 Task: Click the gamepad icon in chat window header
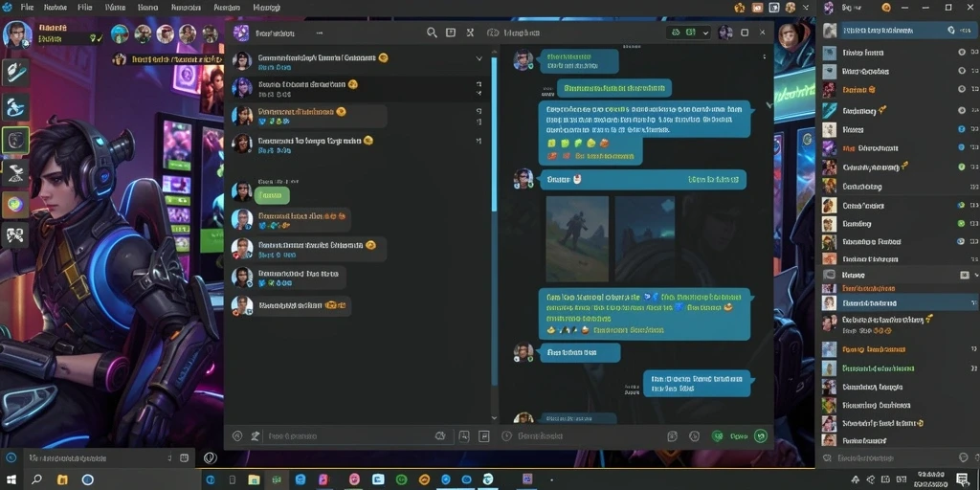493,33
